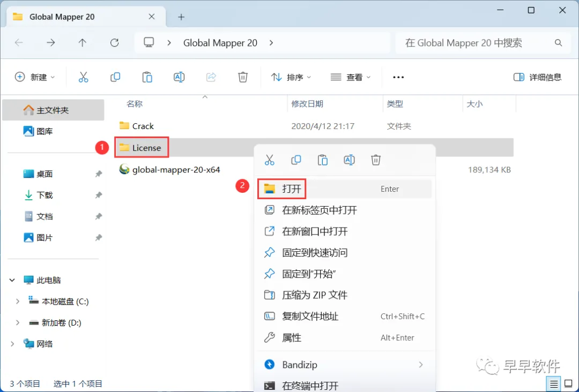The height and width of the screenshot is (392, 579).
Task: Click the Cut icon in the toolbar
Action: (x=84, y=77)
